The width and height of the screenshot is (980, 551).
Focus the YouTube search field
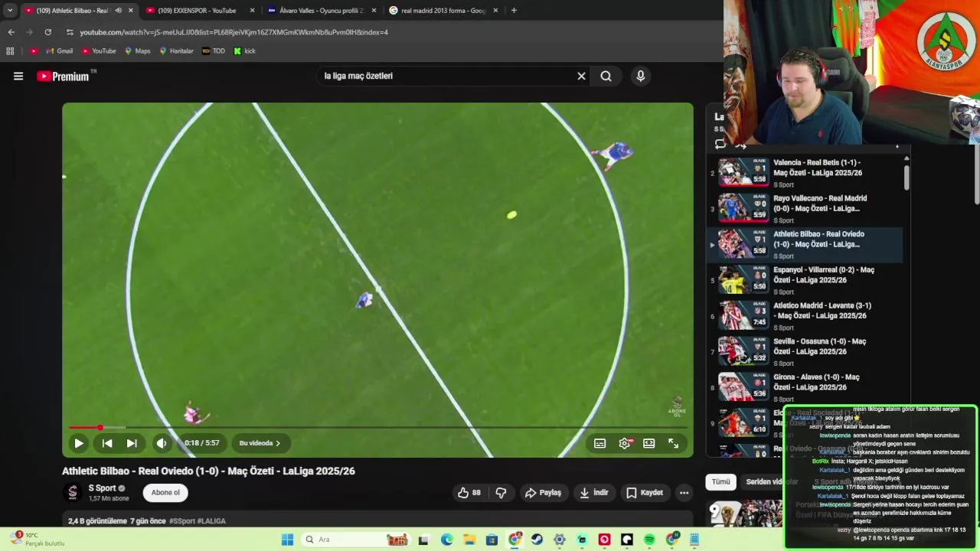pos(448,76)
